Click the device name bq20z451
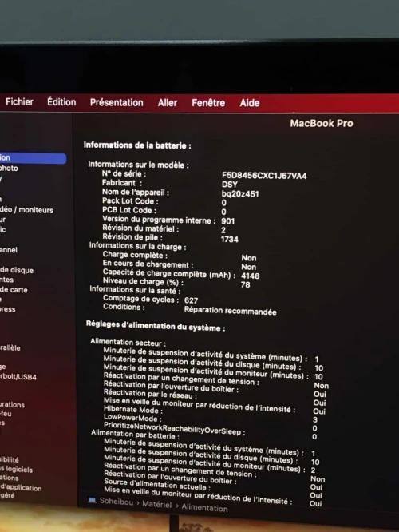The width and height of the screenshot is (399, 532). coord(240,194)
